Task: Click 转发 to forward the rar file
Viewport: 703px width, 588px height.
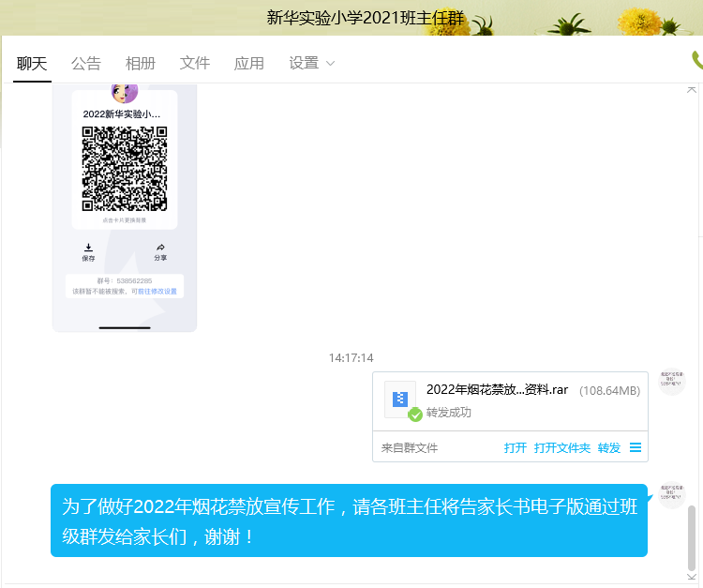Action: coord(609,447)
